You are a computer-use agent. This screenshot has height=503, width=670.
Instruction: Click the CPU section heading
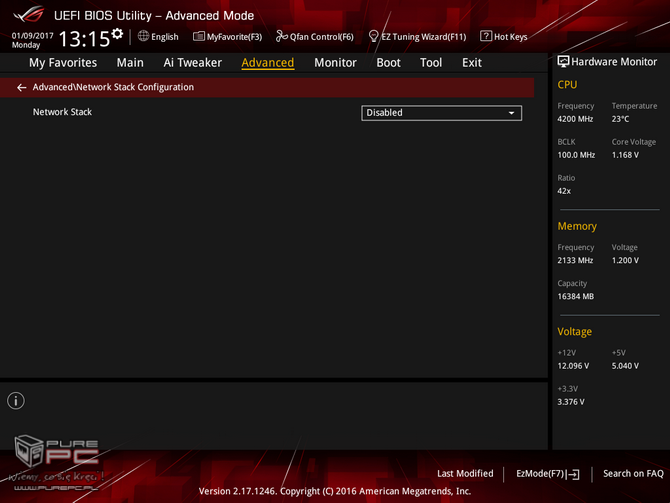(567, 85)
